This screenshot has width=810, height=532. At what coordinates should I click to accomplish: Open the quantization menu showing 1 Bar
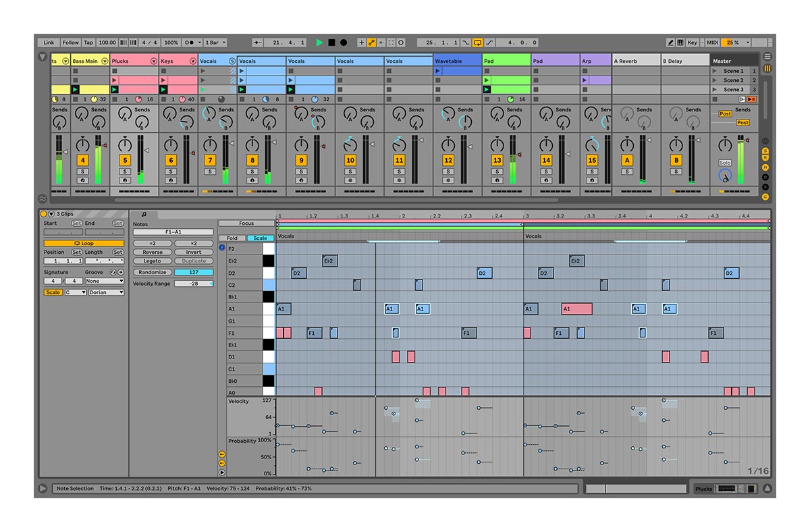pyautogui.click(x=215, y=43)
